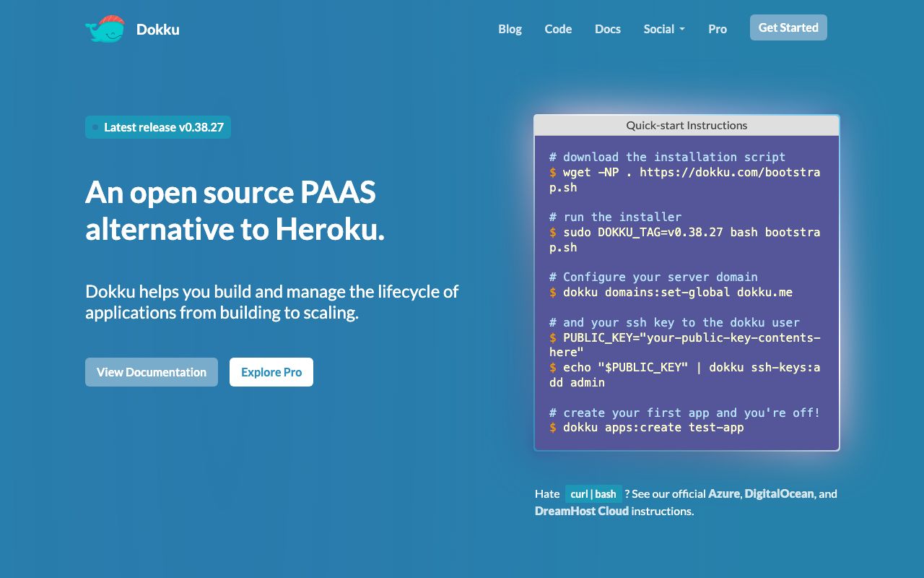Image resolution: width=924 pixels, height=578 pixels.
Task: Click the Dokku whale logo icon
Action: 105,29
